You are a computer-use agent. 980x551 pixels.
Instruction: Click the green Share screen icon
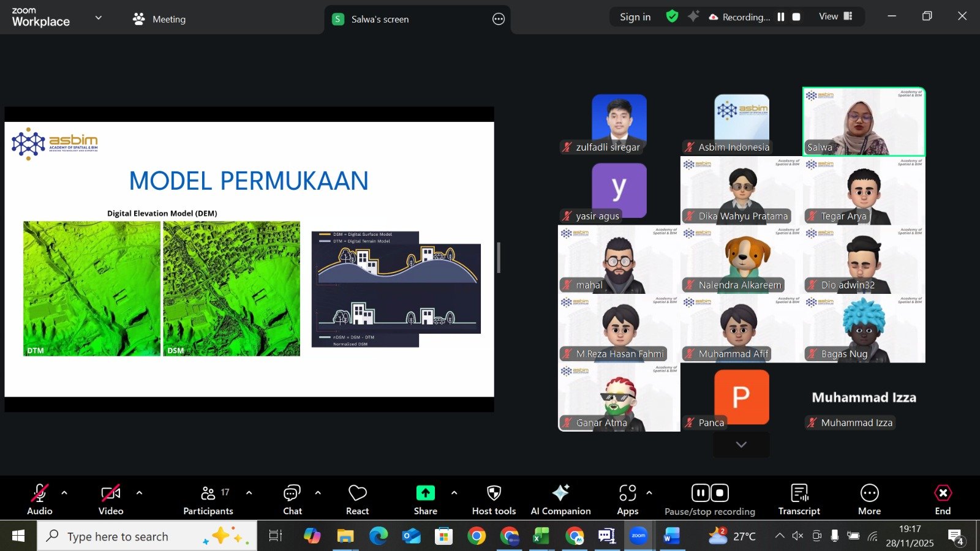[x=425, y=493]
